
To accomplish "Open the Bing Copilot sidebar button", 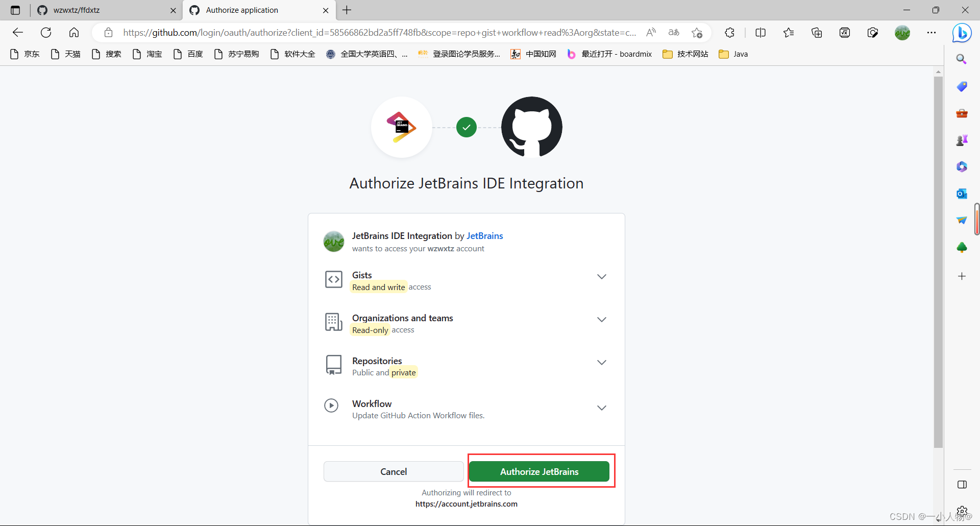I will [x=962, y=33].
